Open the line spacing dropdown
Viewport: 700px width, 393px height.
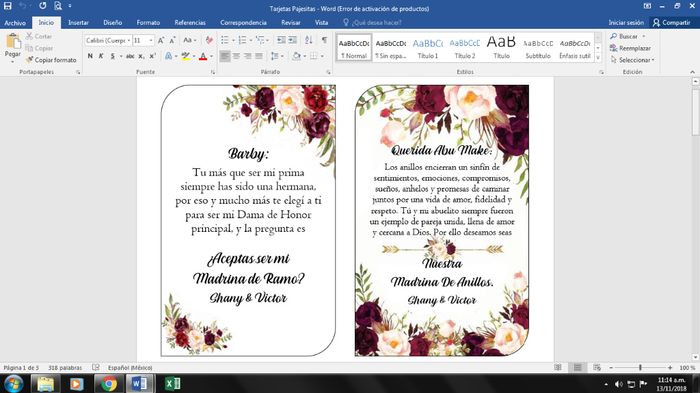point(277,56)
